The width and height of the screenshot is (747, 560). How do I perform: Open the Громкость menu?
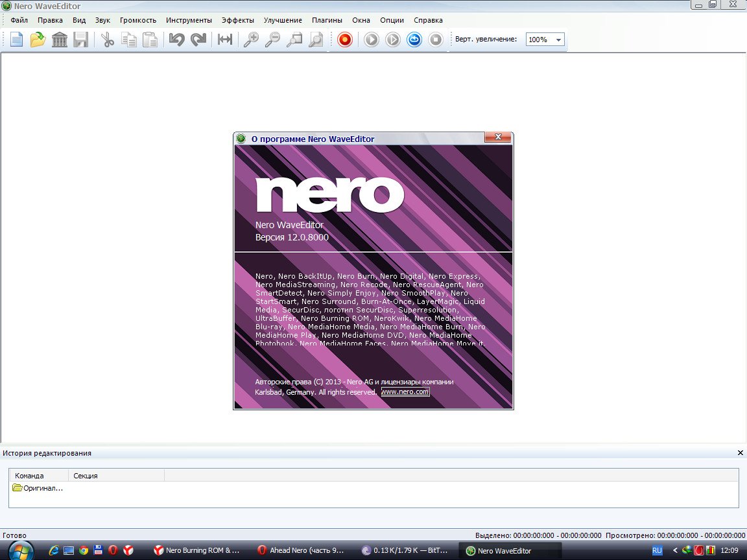coord(138,20)
